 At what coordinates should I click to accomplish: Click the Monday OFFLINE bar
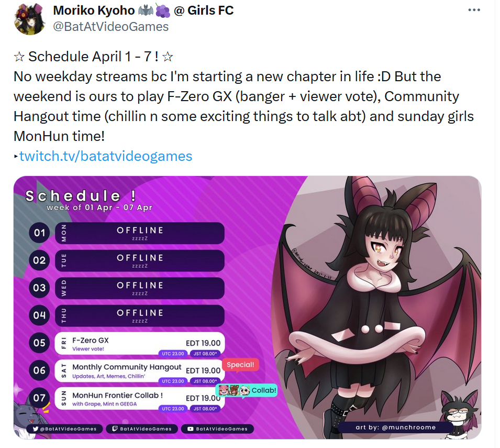tap(140, 233)
